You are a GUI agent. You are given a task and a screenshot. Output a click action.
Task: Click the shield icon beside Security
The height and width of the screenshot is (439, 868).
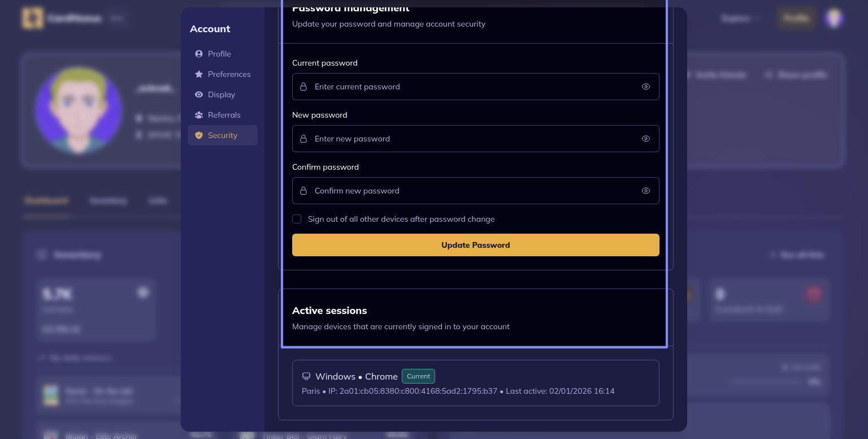point(199,135)
